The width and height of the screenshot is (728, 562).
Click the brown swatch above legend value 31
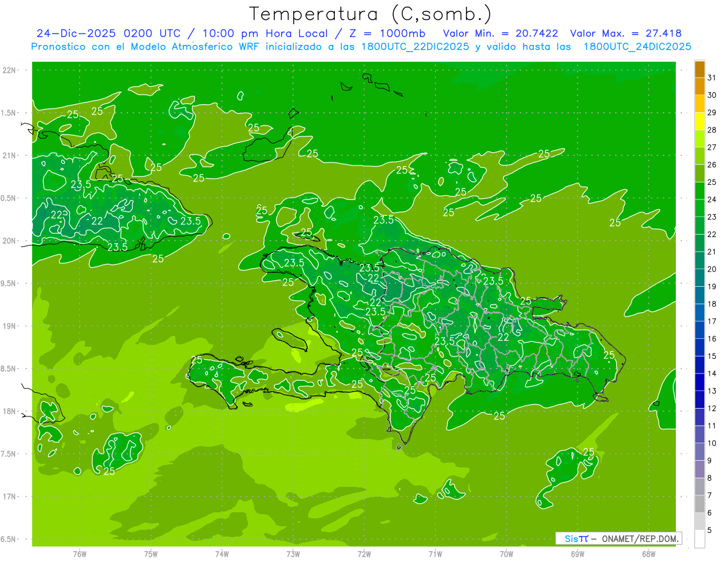pos(699,69)
